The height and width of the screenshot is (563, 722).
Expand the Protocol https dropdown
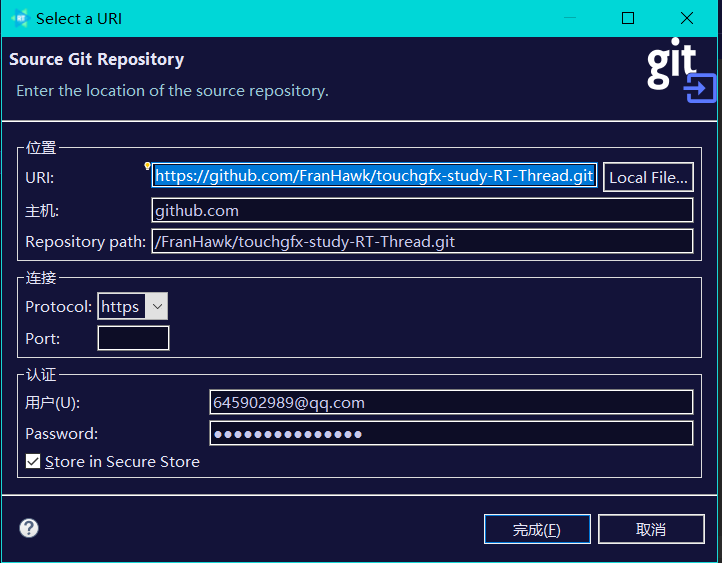[x=157, y=306]
